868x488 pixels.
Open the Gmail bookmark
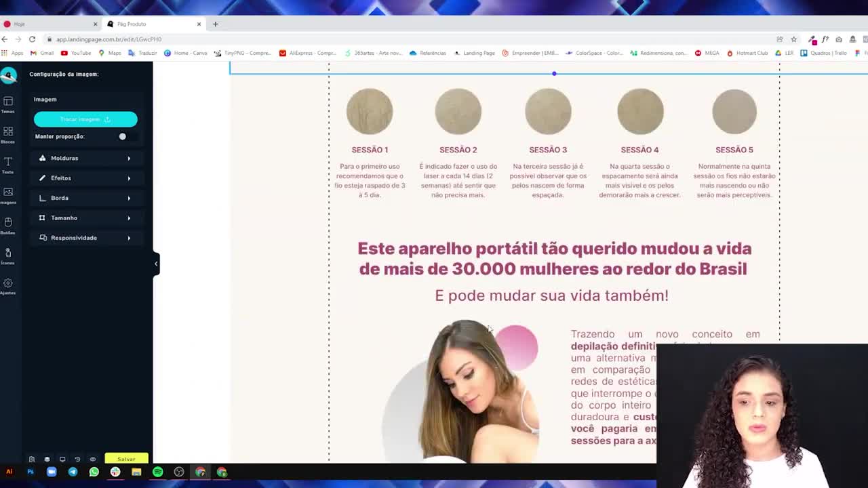click(42, 53)
